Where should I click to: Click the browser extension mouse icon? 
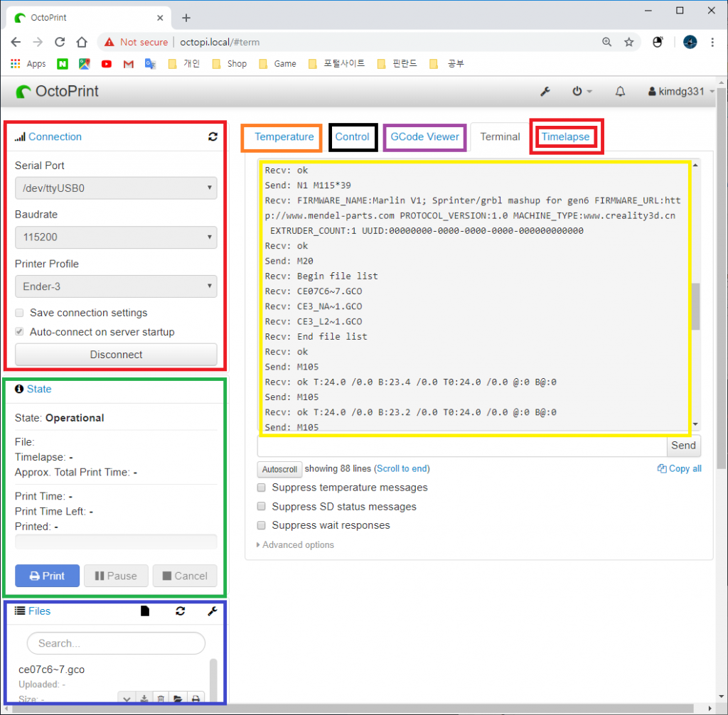pyautogui.click(x=658, y=42)
